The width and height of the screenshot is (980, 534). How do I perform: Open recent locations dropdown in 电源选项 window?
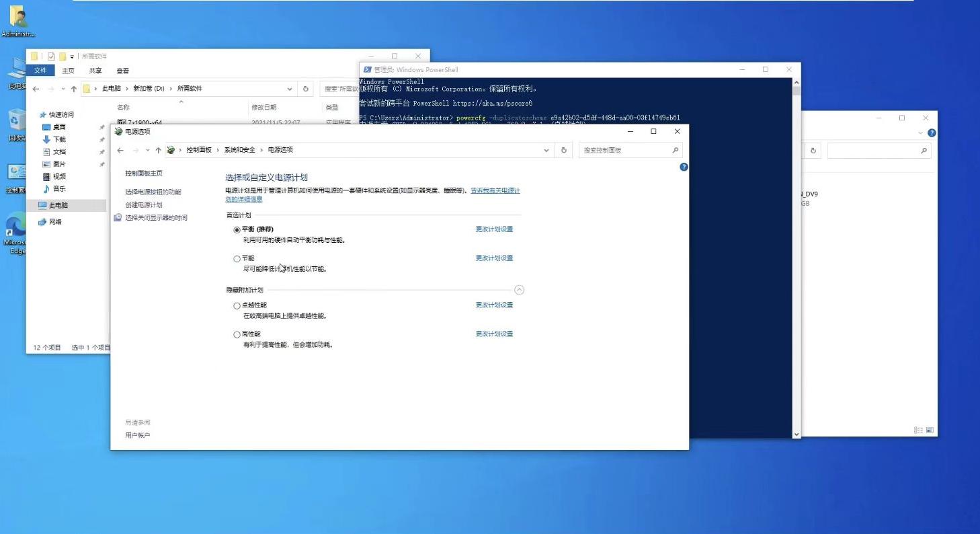point(148,150)
